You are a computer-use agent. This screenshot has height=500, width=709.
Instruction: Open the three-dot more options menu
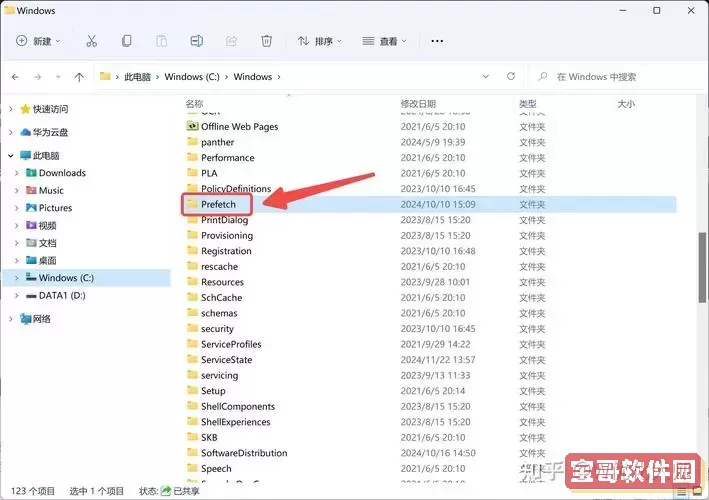(x=437, y=41)
